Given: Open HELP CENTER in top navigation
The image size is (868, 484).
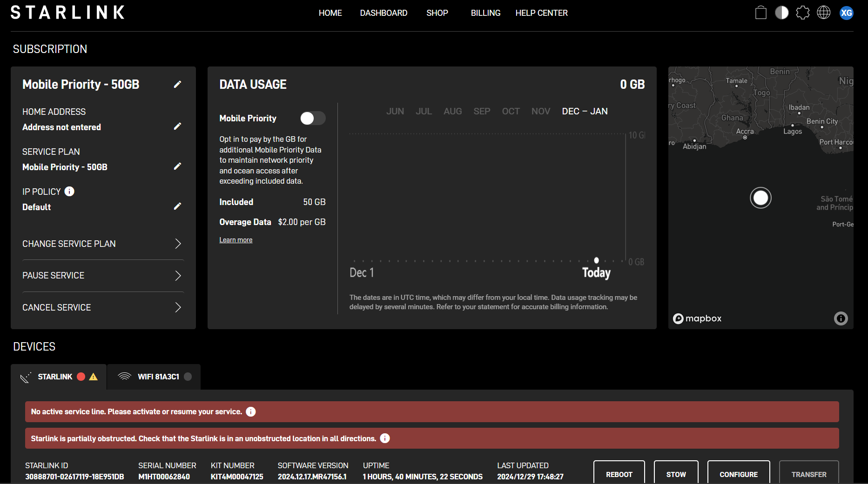Looking at the screenshot, I should point(541,13).
